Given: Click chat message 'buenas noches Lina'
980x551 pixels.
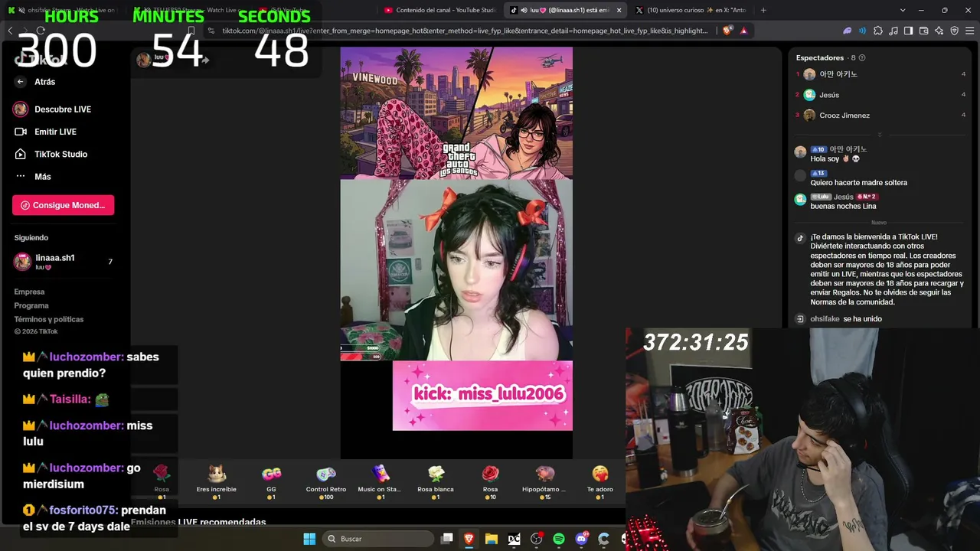Looking at the screenshot, I should point(843,206).
